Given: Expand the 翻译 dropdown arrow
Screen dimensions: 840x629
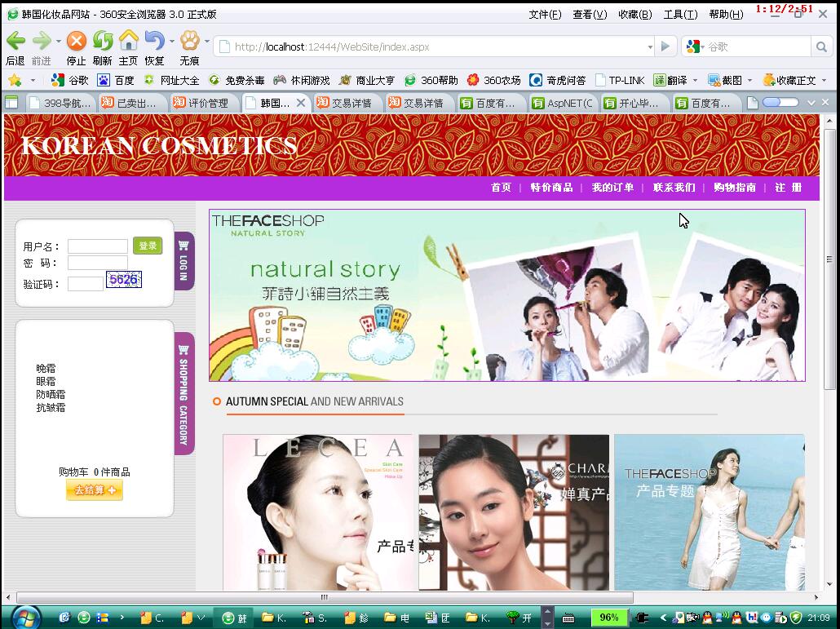Looking at the screenshot, I should click(696, 81).
